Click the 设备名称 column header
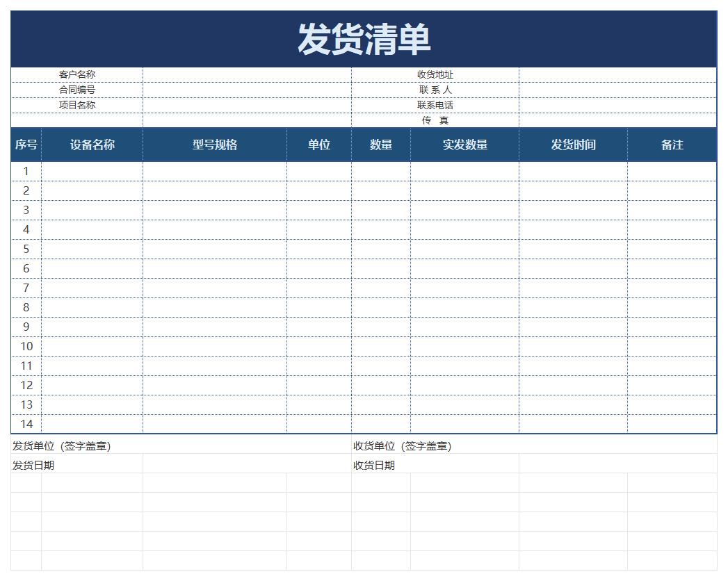 point(92,145)
